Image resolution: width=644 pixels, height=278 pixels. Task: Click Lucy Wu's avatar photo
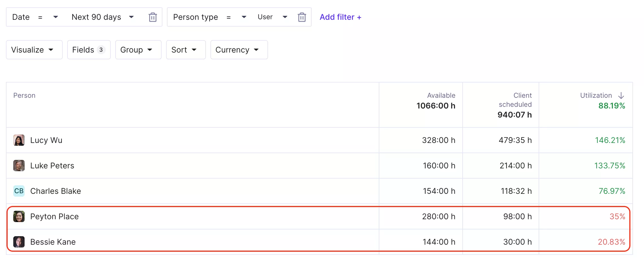point(19,140)
